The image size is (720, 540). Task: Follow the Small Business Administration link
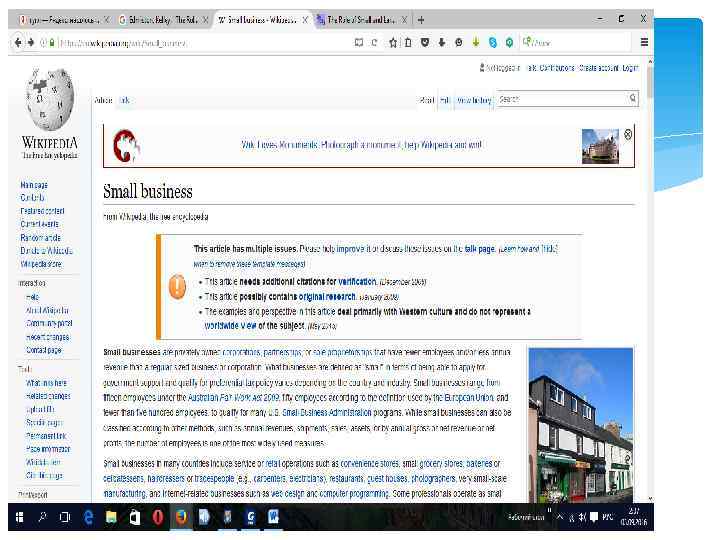(x=326, y=412)
